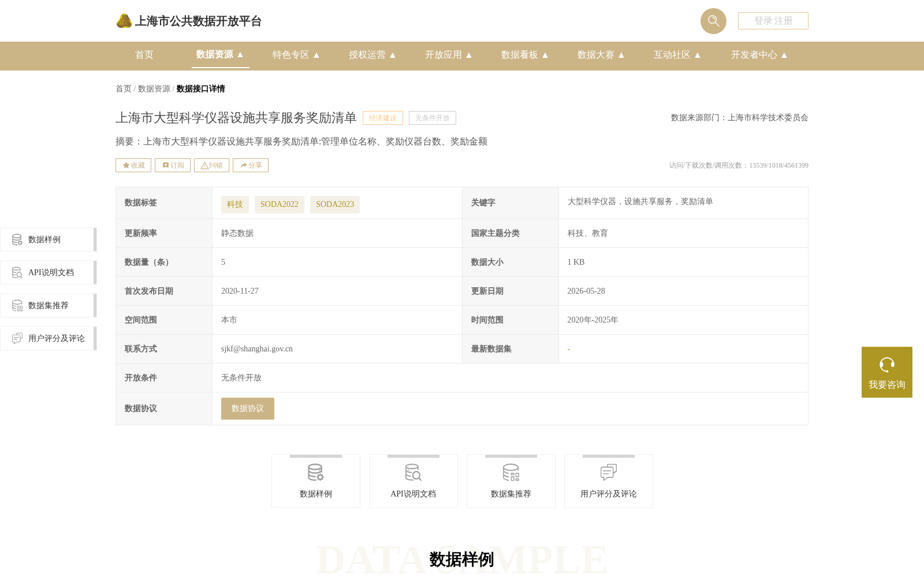
Task: Expand the 开放应用 menu arrow
Action: click(x=469, y=55)
